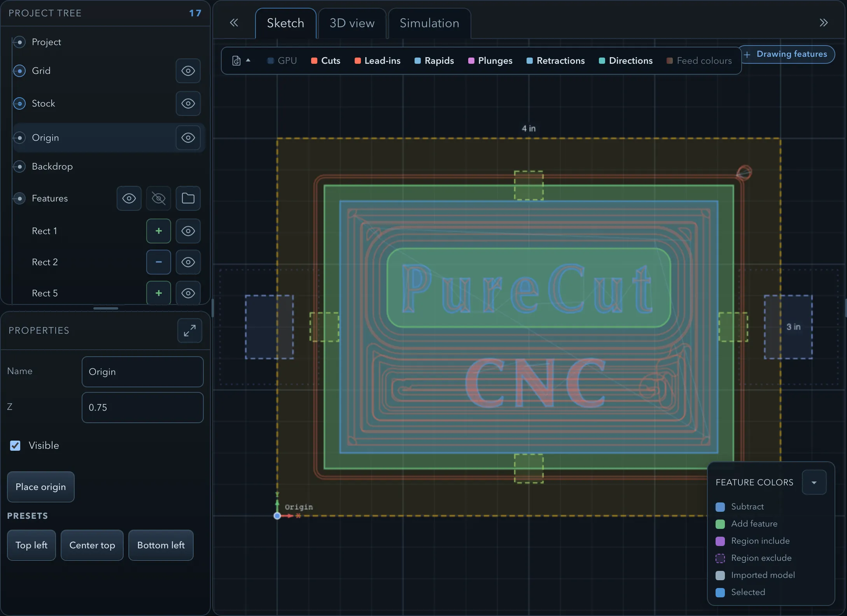Viewport: 847px width, 616px height.
Task: Toggle Grid visibility eye
Action: [x=188, y=71]
